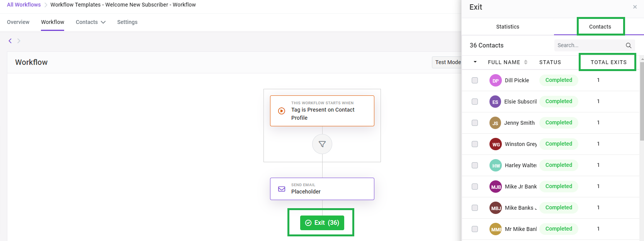Click the Exit (36) node button
644x241 pixels.
(x=322, y=222)
